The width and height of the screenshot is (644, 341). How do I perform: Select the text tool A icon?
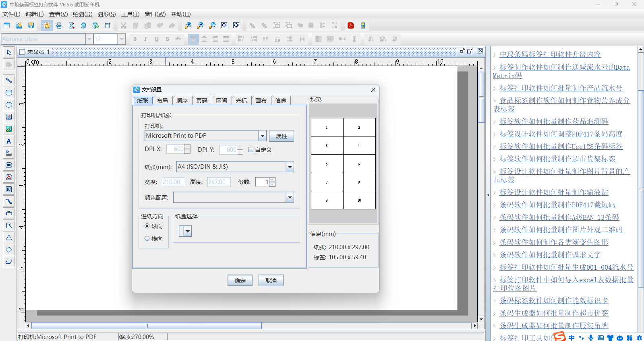[8, 141]
